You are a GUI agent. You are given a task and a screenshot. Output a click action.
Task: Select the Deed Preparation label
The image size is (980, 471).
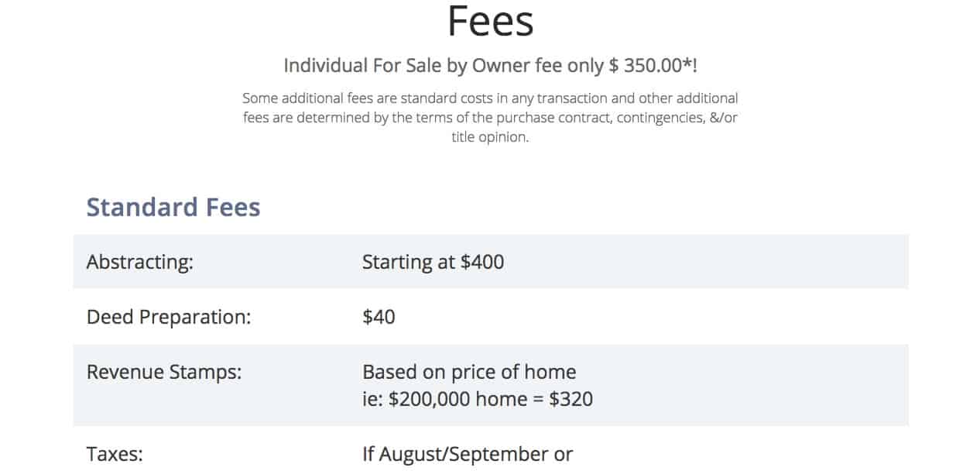tap(169, 317)
